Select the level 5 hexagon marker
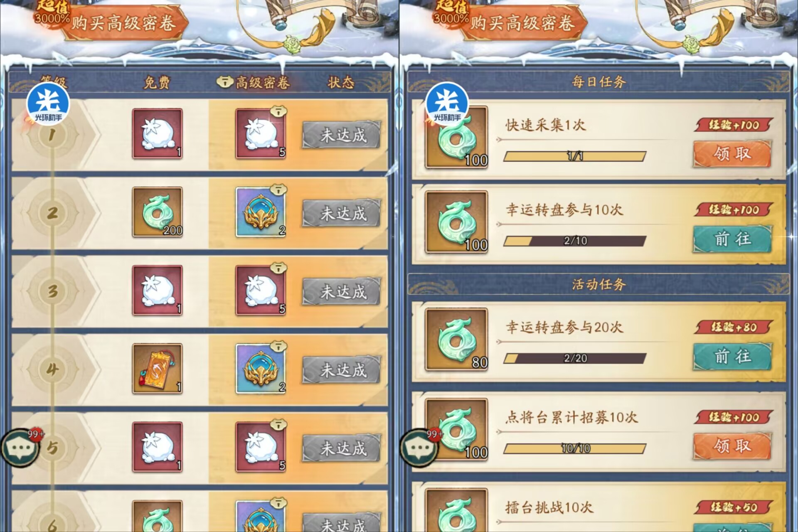Image resolution: width=798 pixels, height=532 pixels. 52,448
